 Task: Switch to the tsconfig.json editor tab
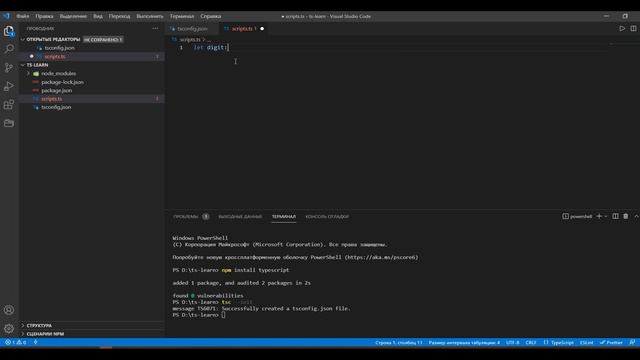(191, 29)
